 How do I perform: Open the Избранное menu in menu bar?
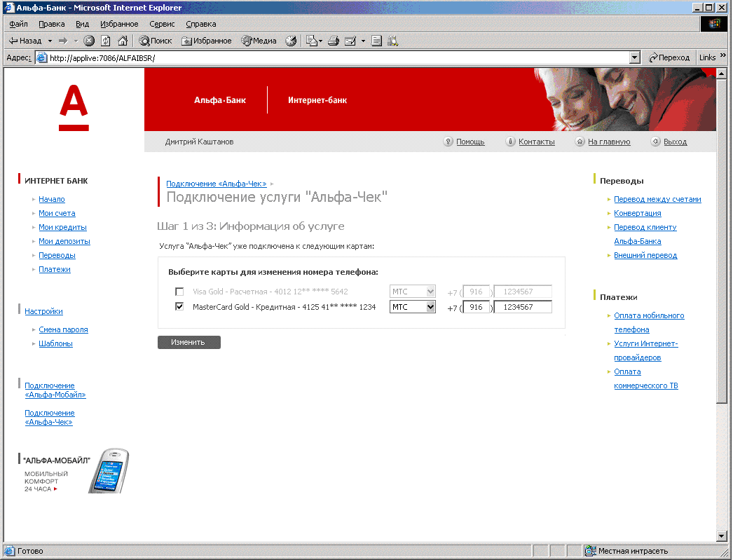click(x=119, y=24)
